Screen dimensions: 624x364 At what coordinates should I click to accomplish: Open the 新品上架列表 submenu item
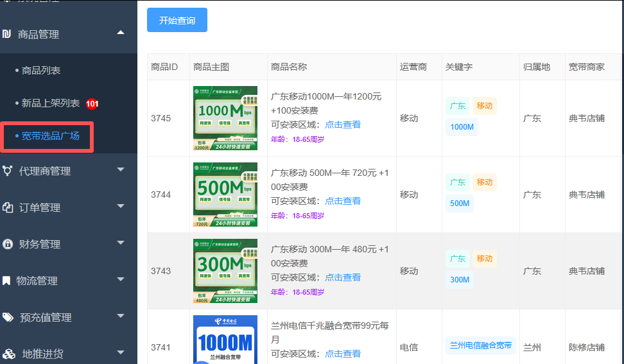pyautogui.click(x=50, y=103)
